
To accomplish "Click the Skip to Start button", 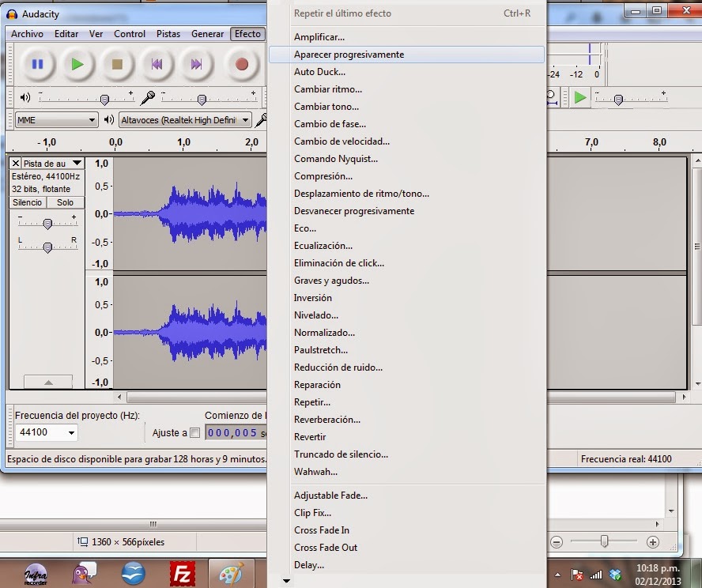I will click(x=157, y=65).
